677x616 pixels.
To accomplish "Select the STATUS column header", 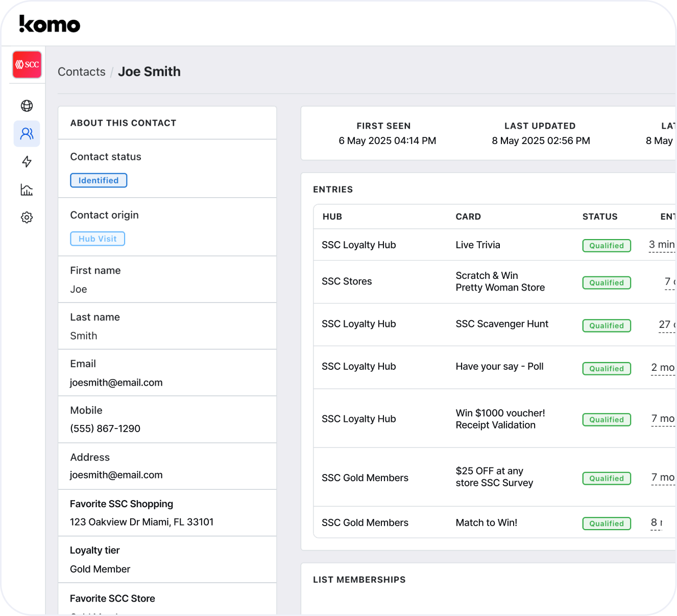I will tap(600, 217).
